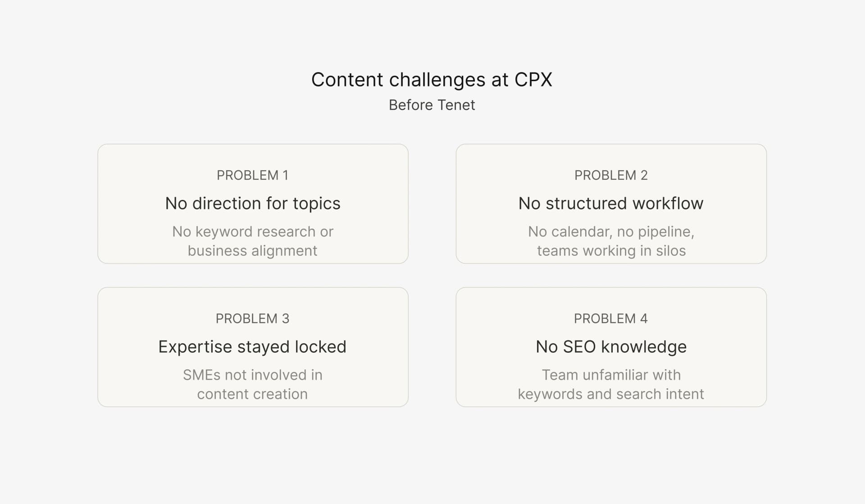Open the 'No SEO knowledge' card title
The width and height of the screenshot is (865, 504).
click(611, 347)
